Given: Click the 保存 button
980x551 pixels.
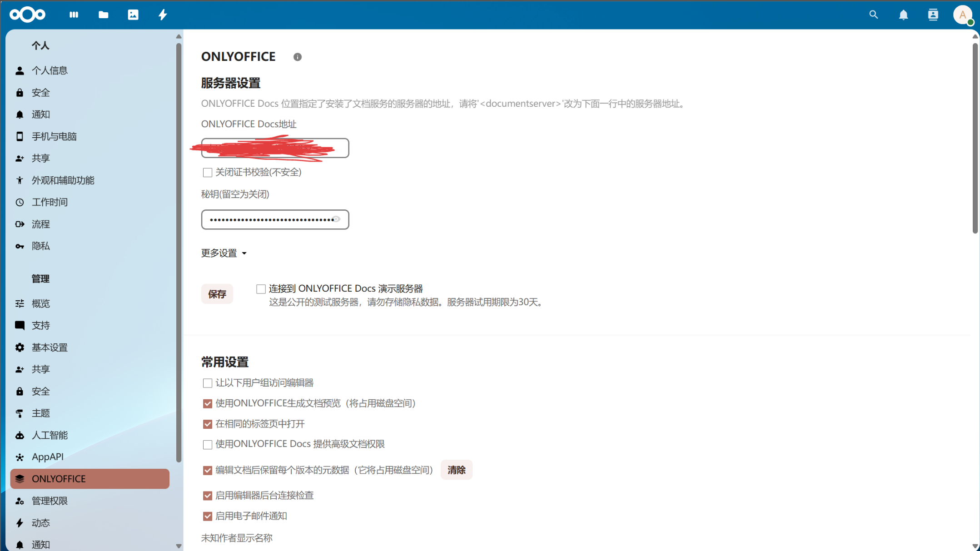Looking at the screenshot, I should coord(217,293).
